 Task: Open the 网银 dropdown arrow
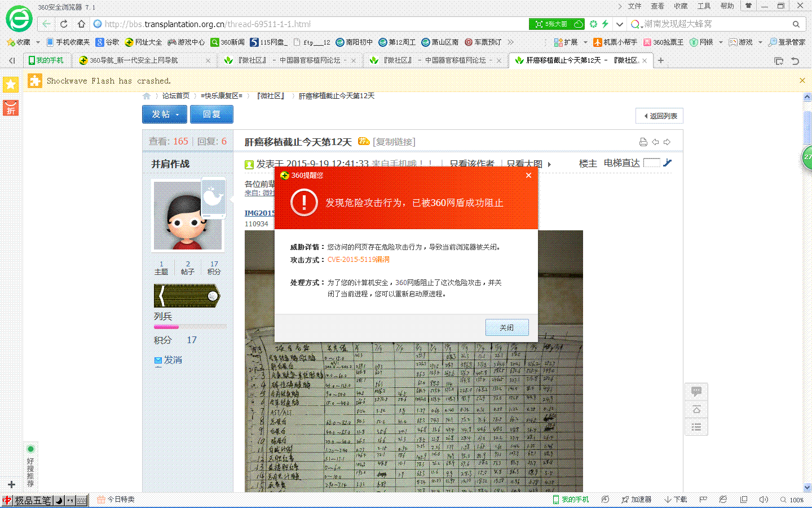click(x=721, y=42)
